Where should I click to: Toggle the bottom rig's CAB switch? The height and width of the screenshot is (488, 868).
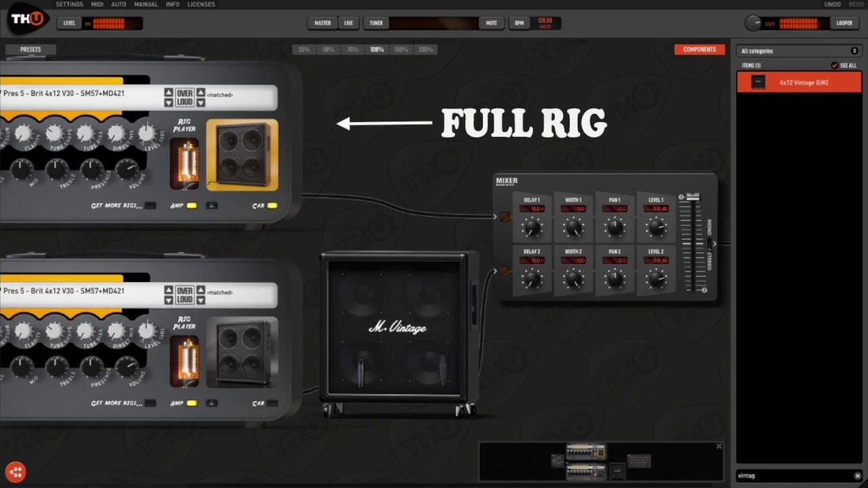pos(272,403)
